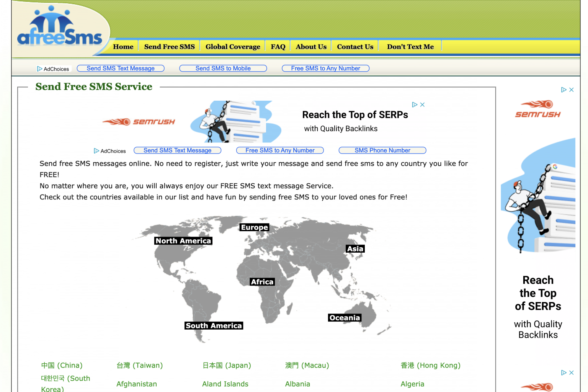588x392 pixels.
Task: Open the 日本国 (Japan) country link
Action: click(x=227, y=365)
